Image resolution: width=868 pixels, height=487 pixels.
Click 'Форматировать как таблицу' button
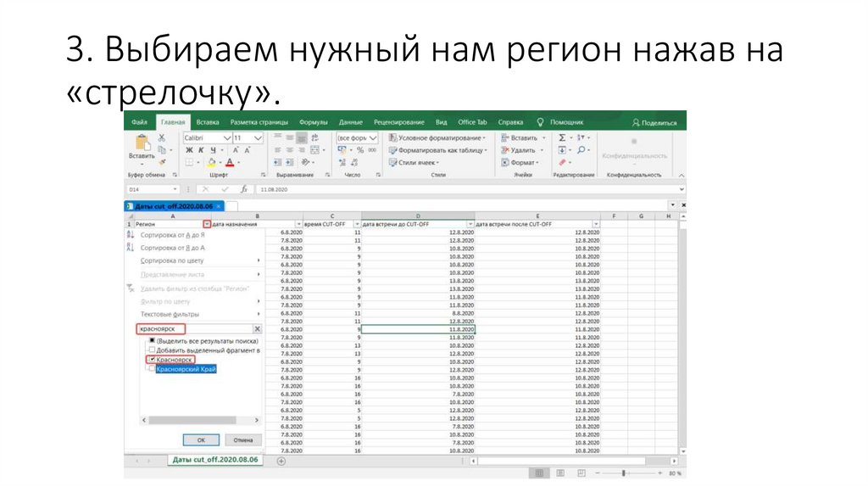438,150
